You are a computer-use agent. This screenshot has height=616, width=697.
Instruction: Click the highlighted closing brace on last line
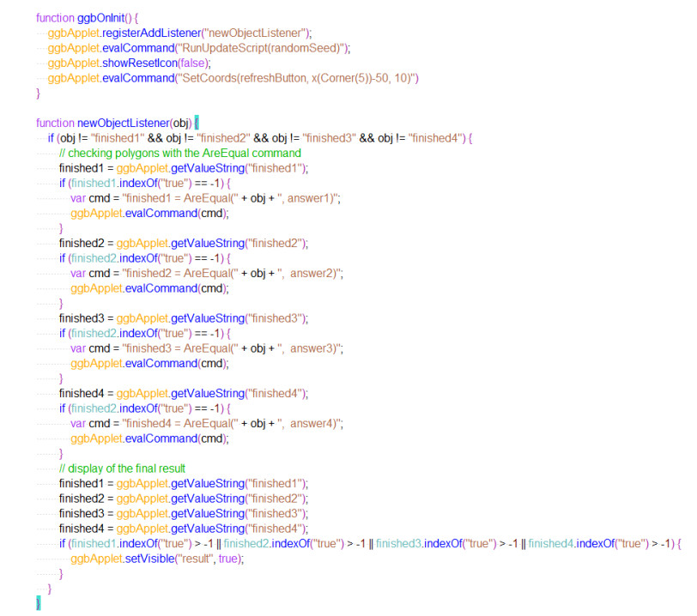click(x=38, y=604)
